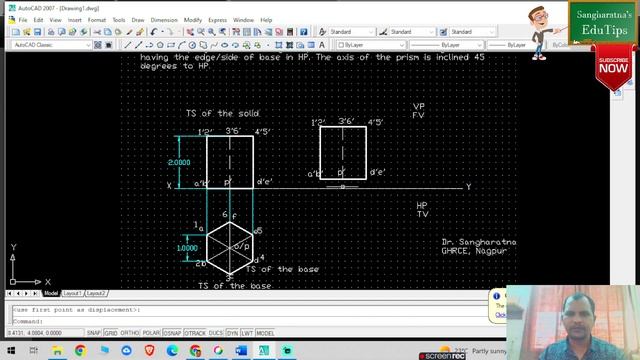This screenshot has width=640, height=360.
Task: Toggle GRID display in status bar
Action: click(x=111, y=333)
